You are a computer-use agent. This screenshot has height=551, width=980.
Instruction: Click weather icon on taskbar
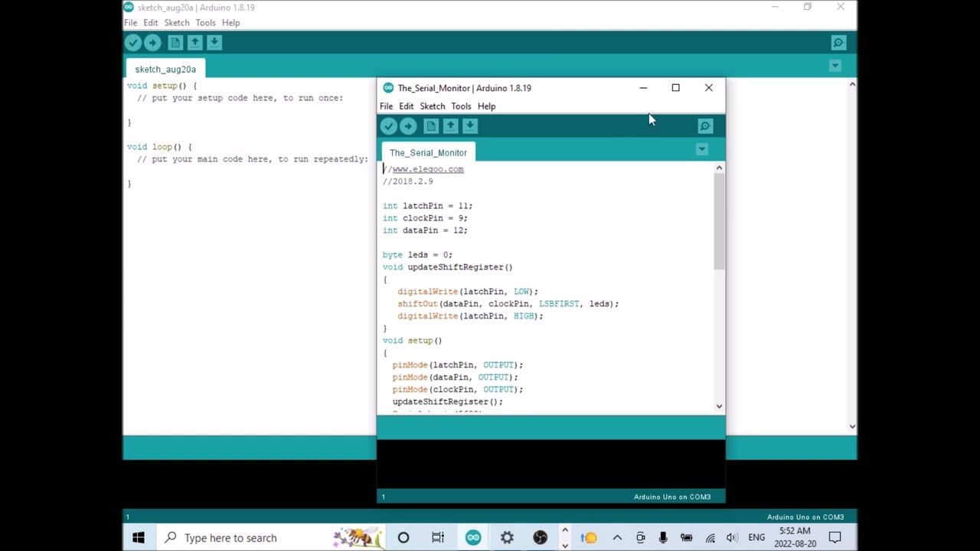(x=588, y=538)
